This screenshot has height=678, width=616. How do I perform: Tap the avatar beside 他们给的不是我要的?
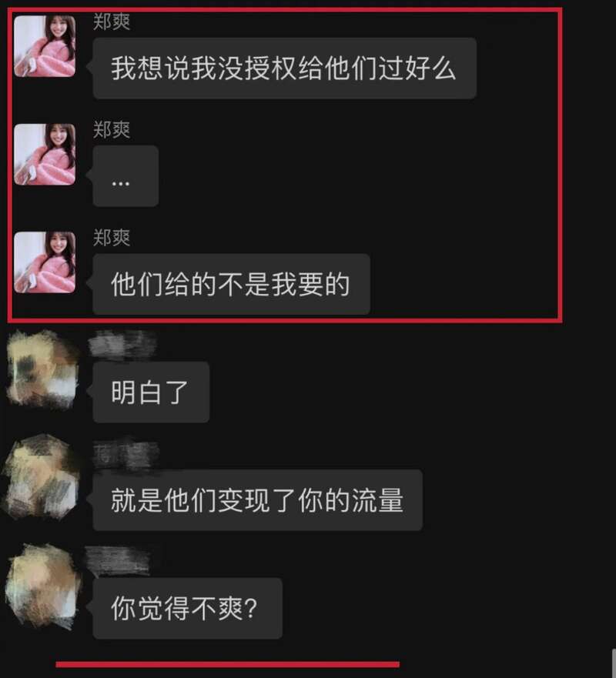[x=45, y=262]
